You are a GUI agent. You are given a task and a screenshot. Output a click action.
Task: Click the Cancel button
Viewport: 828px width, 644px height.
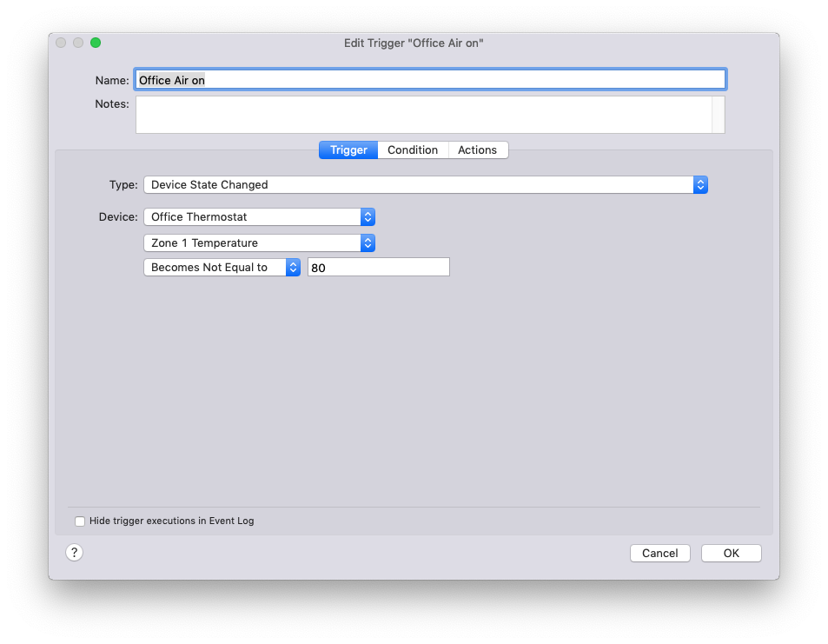coord(660,553)
